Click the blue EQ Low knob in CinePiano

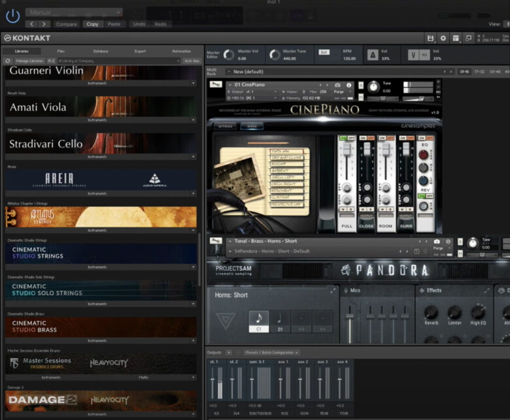(423, 180)
